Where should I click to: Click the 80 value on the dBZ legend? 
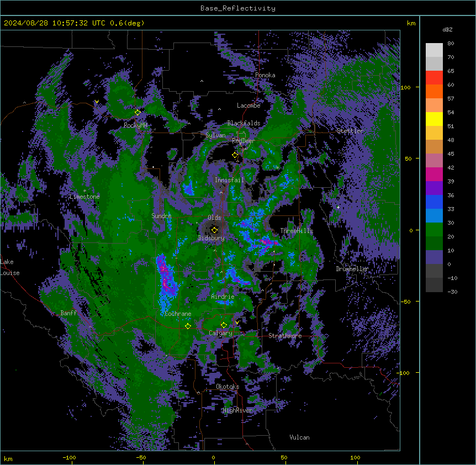(x=451, y=44)
